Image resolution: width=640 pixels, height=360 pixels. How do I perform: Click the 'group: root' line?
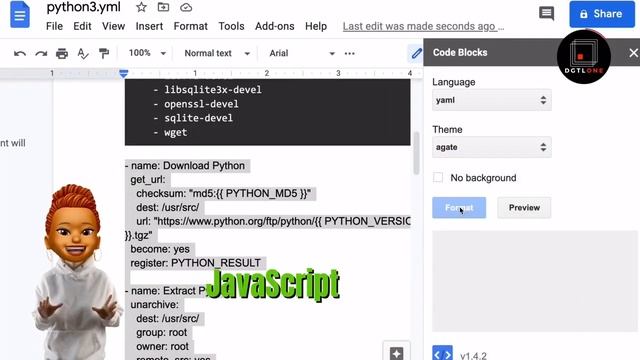click(162, 332)
